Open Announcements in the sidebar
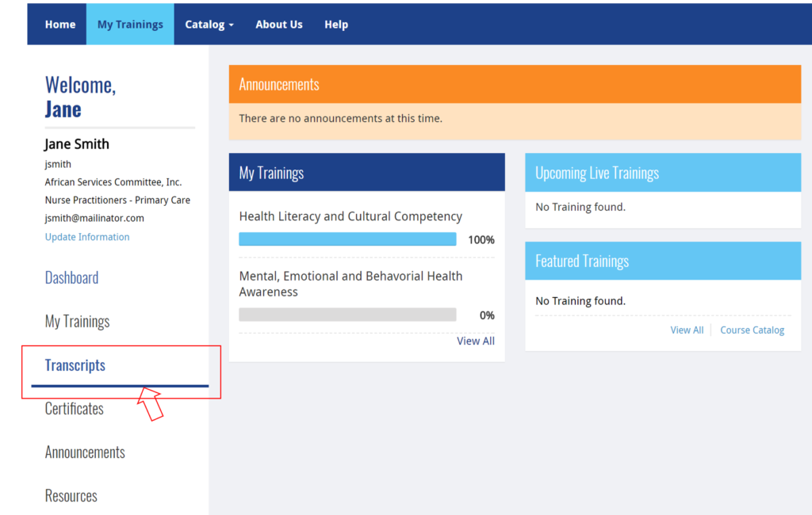The width and height of the screenshot is (812, 515). tap(85, 452)
